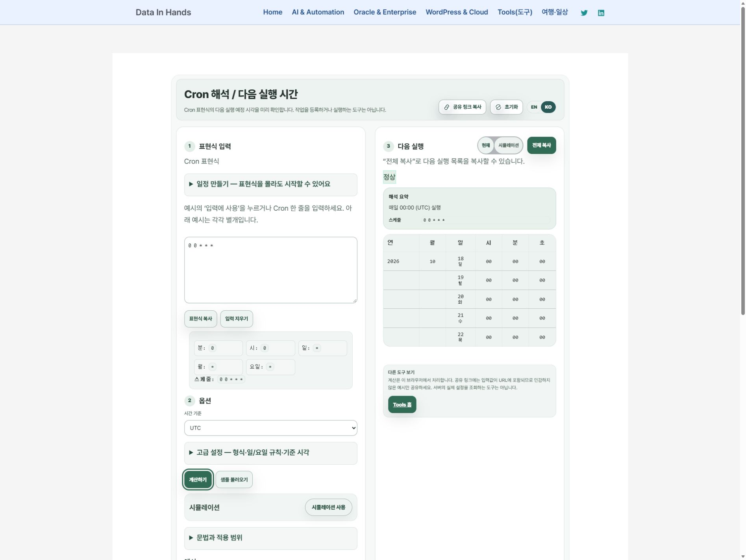Expand the 고급 설정 section
Image resolution: width=746 pixels, height=560 pixels.
(x=270, y=453)
